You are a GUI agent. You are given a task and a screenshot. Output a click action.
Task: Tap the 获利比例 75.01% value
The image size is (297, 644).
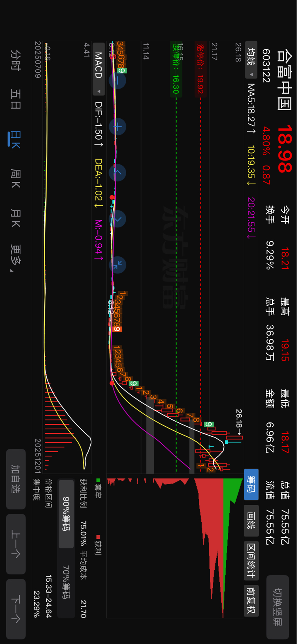(x=83, y=533)
